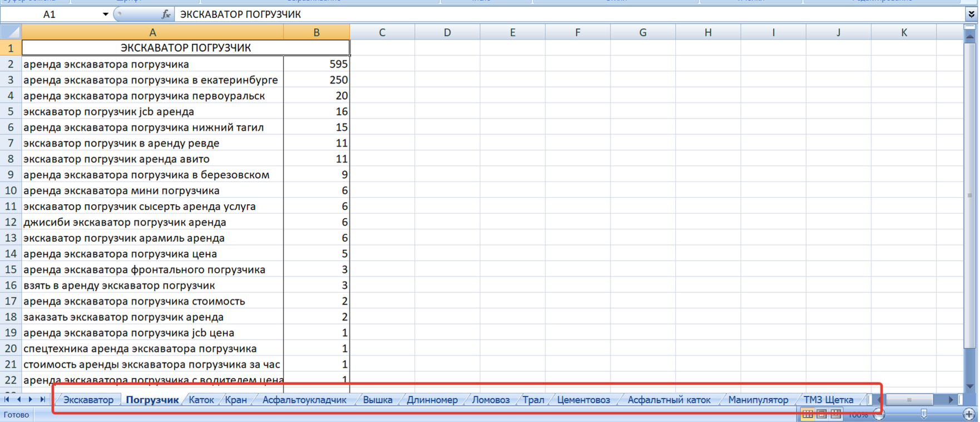Switch to Page Break Preview view
This screenshot has width=980, height=422.
click(835, 414)
